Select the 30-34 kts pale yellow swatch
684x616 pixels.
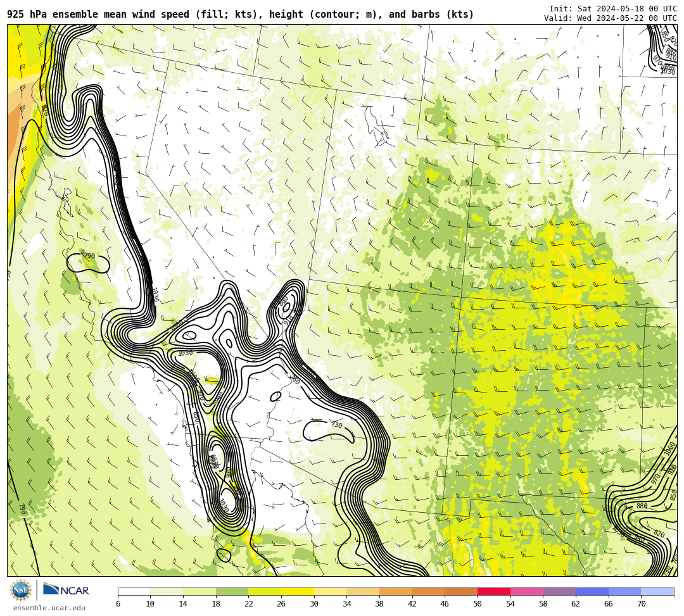pyautogui.click(x=330, y=591)
